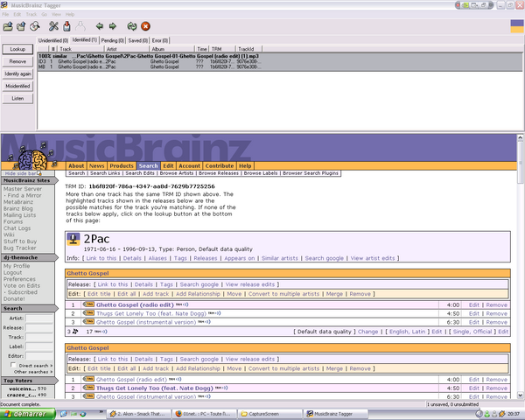
Task: Click the Identify again button
Action: 17,73
